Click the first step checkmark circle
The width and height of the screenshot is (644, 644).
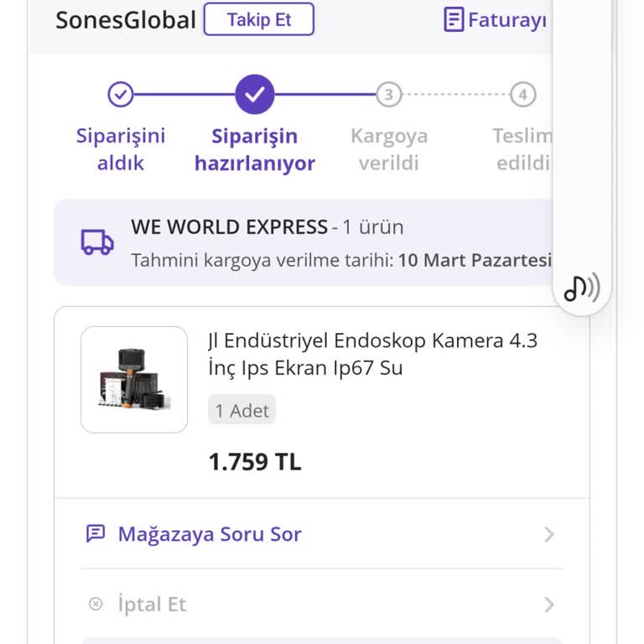click(121, 95)
